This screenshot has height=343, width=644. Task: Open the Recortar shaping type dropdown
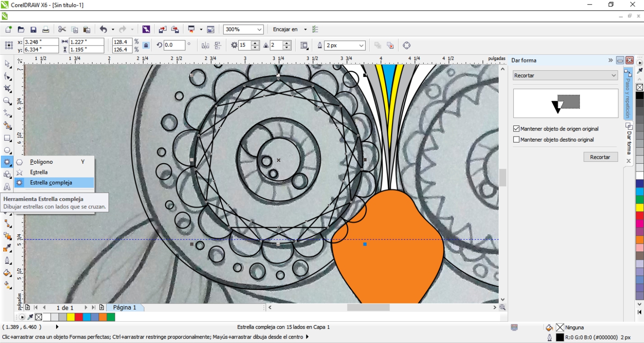[614, 75]
